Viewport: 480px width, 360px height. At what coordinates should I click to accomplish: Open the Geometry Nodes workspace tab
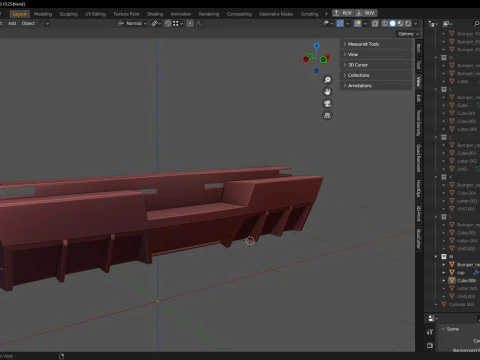pyautogui.click(x=276, y=14)
